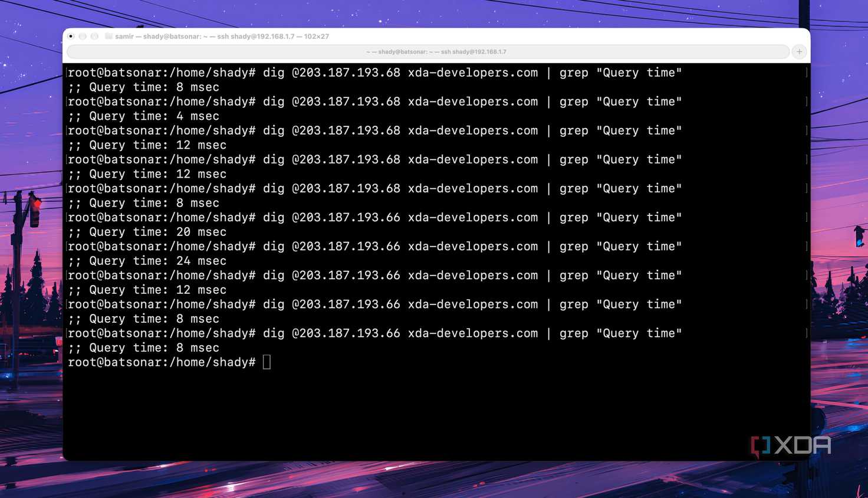Click the folder proxy icon beside the window title

click(x=108, y=36)
